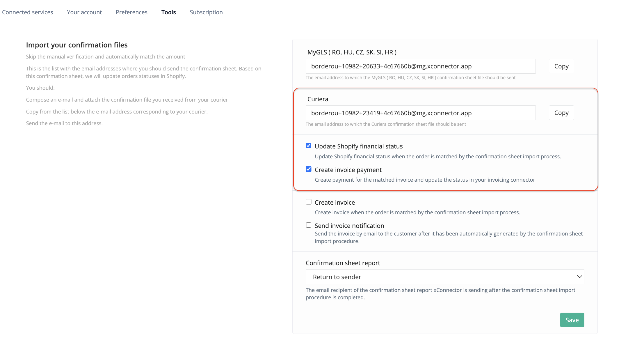Open the Confirmation sheet report dropdown
This screenshot has height=340, width=644.
(x=444, y=277)
